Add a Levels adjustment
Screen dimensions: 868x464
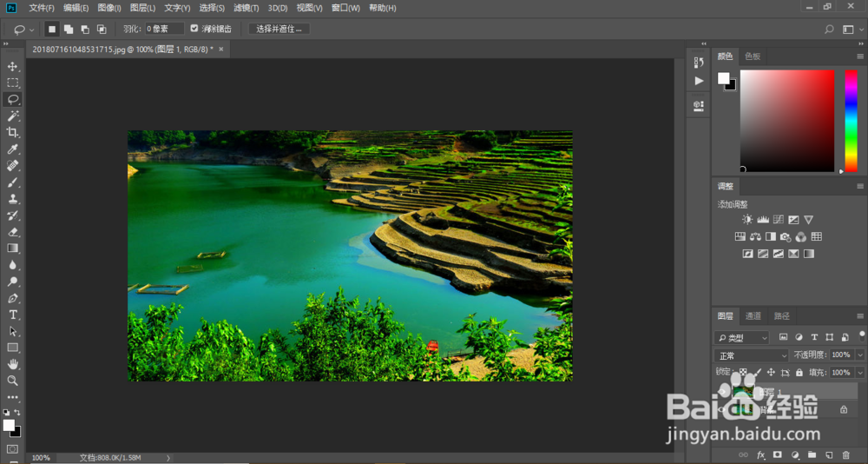pyautogui.click(x=763, y=220)
